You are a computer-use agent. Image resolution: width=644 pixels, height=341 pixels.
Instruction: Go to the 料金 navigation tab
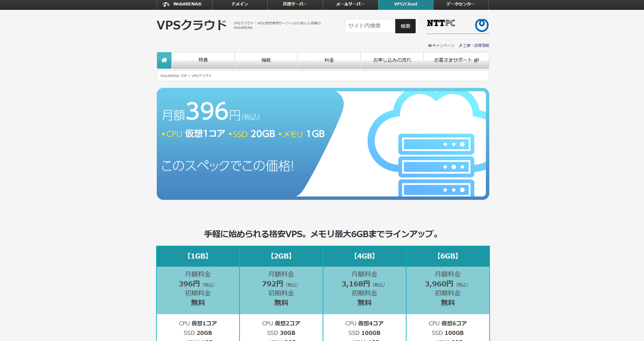(x=329, y=60)
